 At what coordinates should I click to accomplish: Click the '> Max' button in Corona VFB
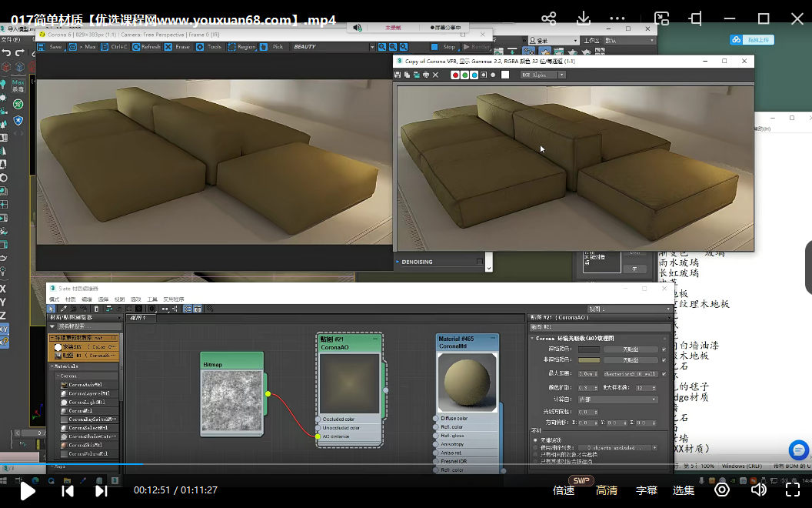pyautogui.click(x=83, y=47)
